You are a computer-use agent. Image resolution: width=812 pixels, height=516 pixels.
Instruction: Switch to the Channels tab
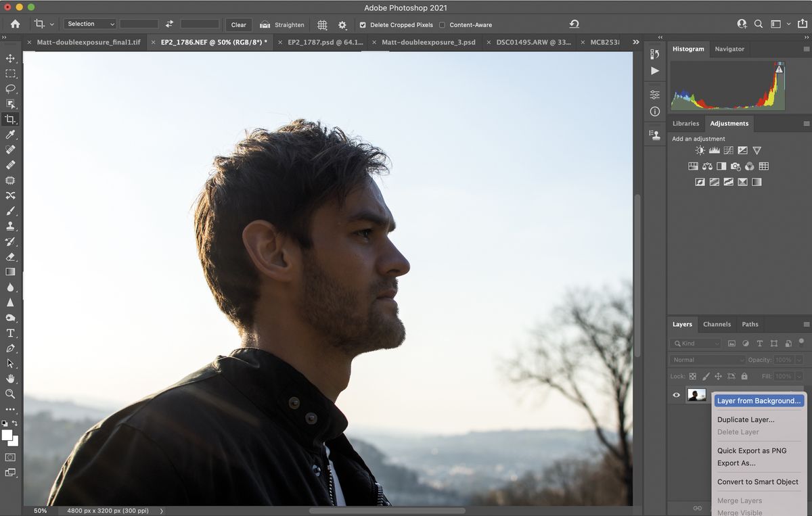click(x=717, y=324)
